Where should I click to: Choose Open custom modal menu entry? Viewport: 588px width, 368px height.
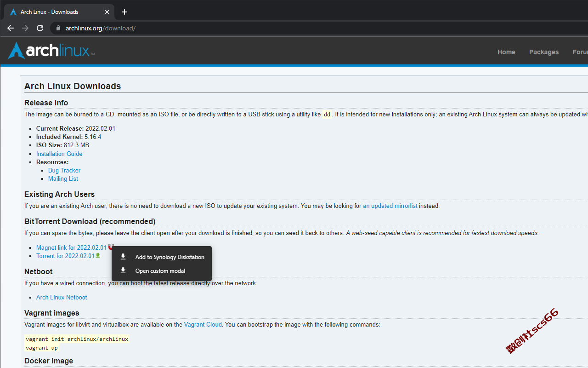pos(162,271)
